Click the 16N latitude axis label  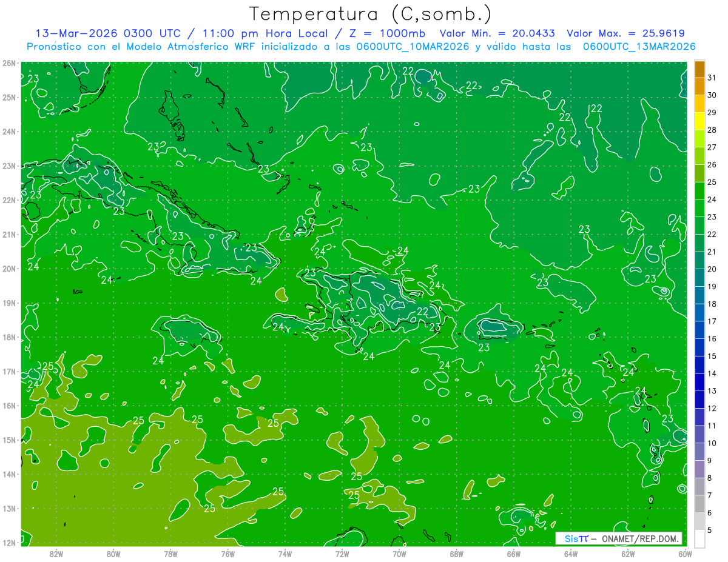coord(8,406)
